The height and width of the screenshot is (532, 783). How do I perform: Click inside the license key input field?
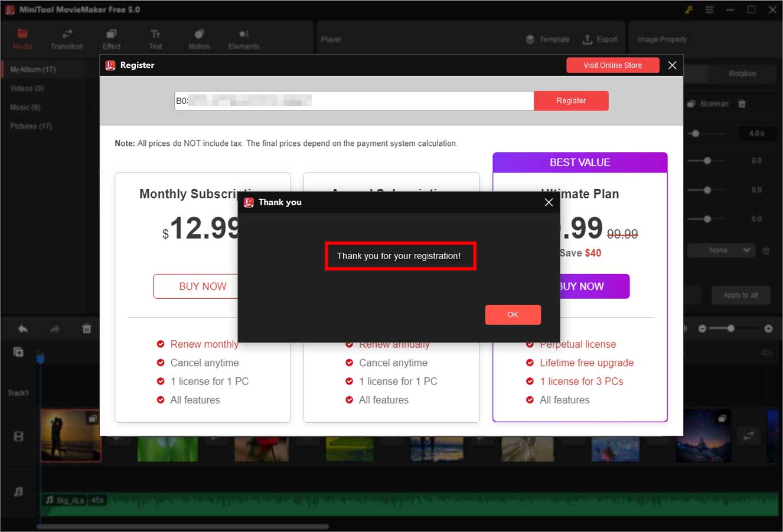[x=354, y=101]
